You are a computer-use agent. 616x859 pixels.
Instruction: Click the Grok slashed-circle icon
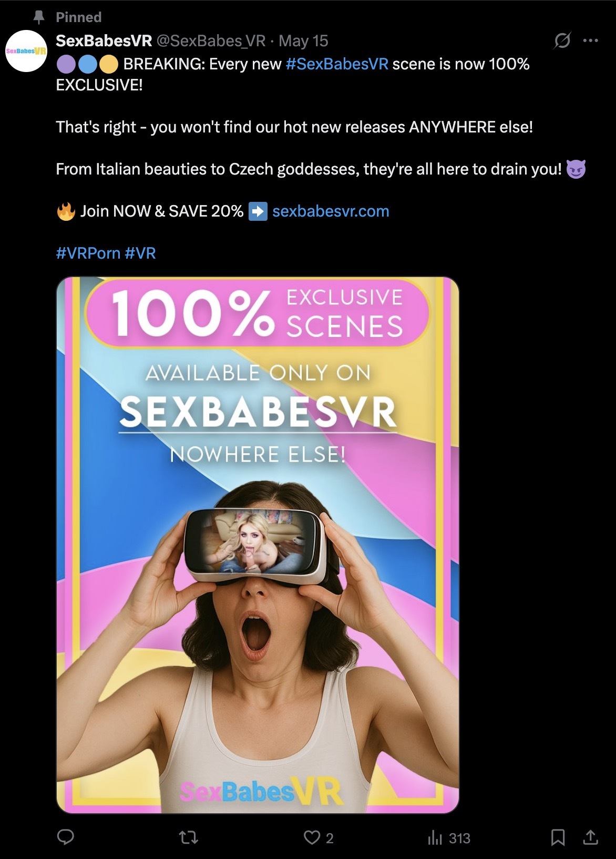(562, 40)
